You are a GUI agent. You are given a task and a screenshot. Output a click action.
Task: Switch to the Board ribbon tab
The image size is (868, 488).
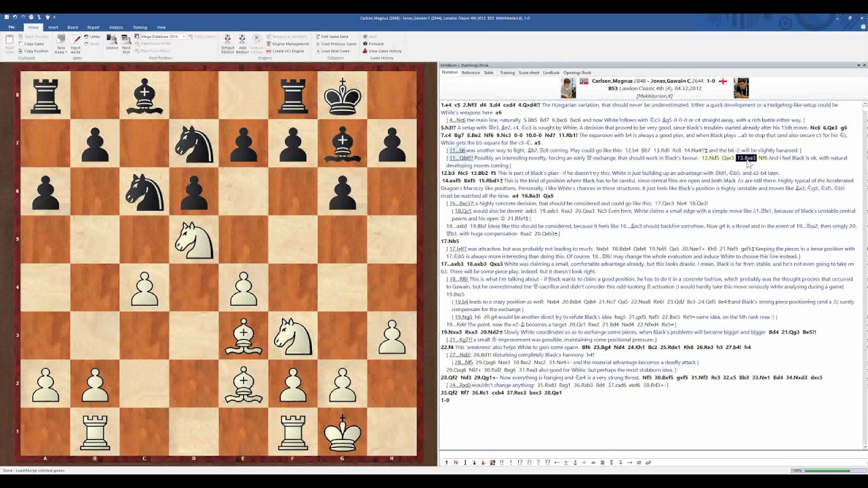coord(73,27)
